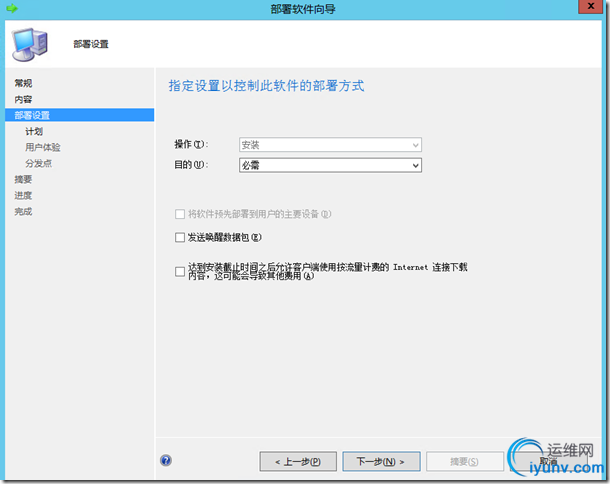Go to the 分发点 step

click(39, 163)
